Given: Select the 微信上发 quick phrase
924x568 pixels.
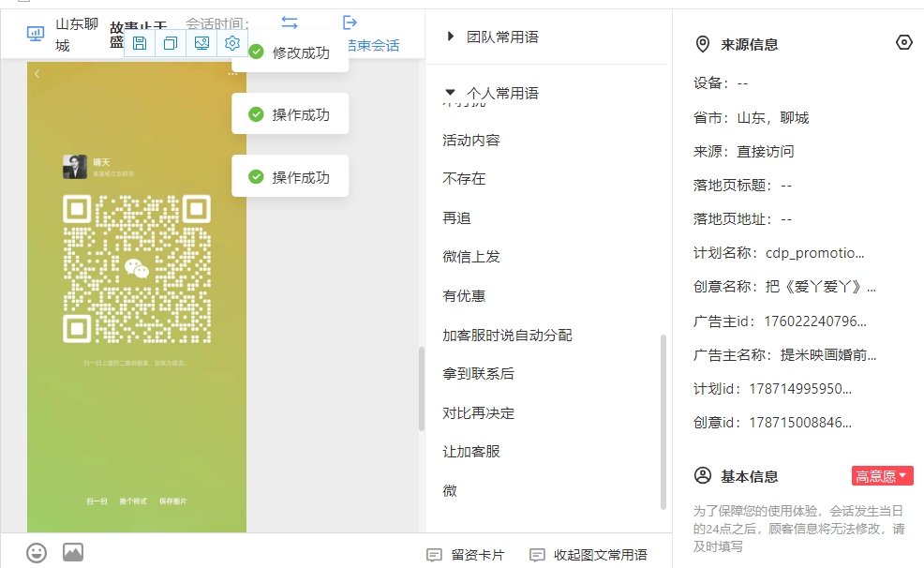Looking at the screenshot, I should [x=471, y=256].
